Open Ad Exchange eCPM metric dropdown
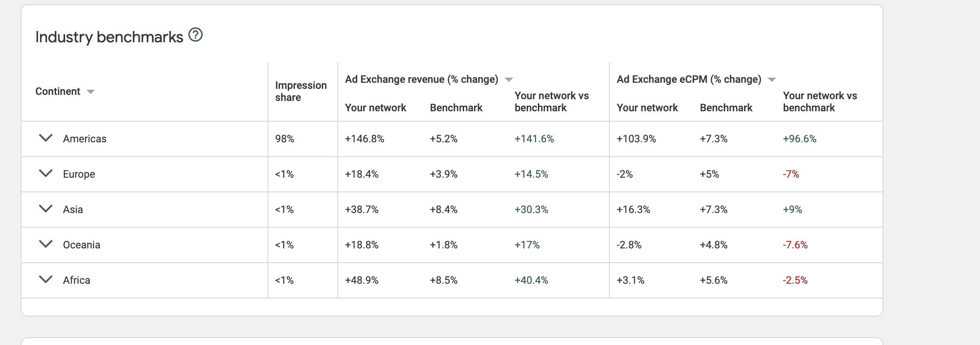 click(772, 80)
